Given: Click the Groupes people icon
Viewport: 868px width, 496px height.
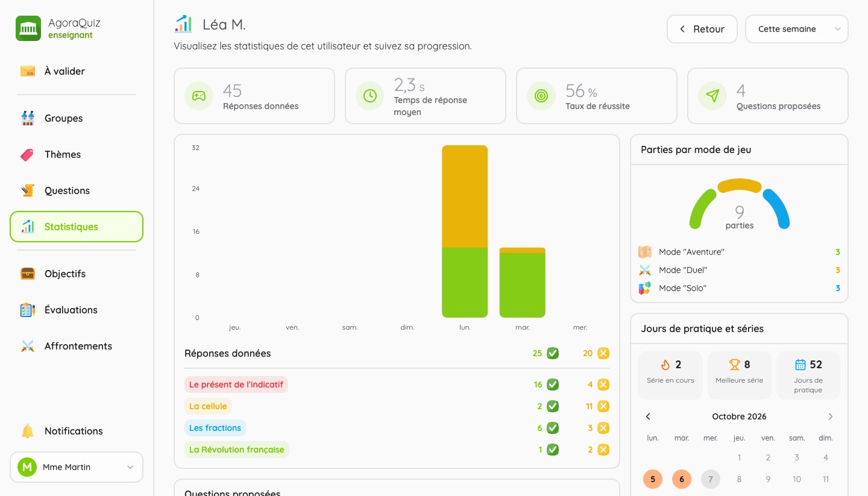Looking at the screenshot, I should tap(28, 118).
